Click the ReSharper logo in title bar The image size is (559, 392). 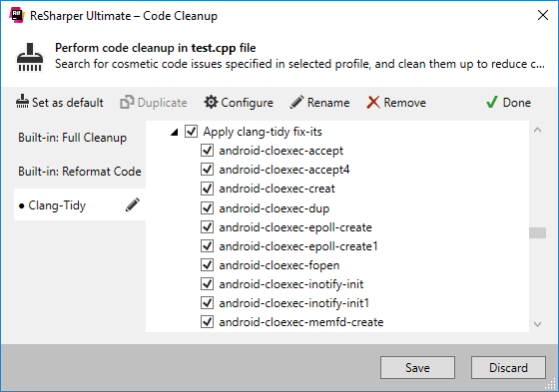pos(17,16)
